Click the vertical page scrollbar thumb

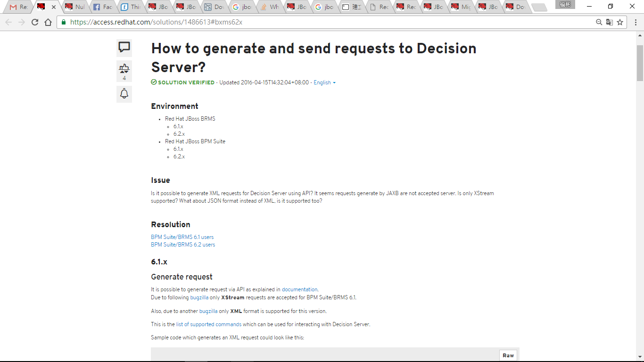[x=640, y=64]
